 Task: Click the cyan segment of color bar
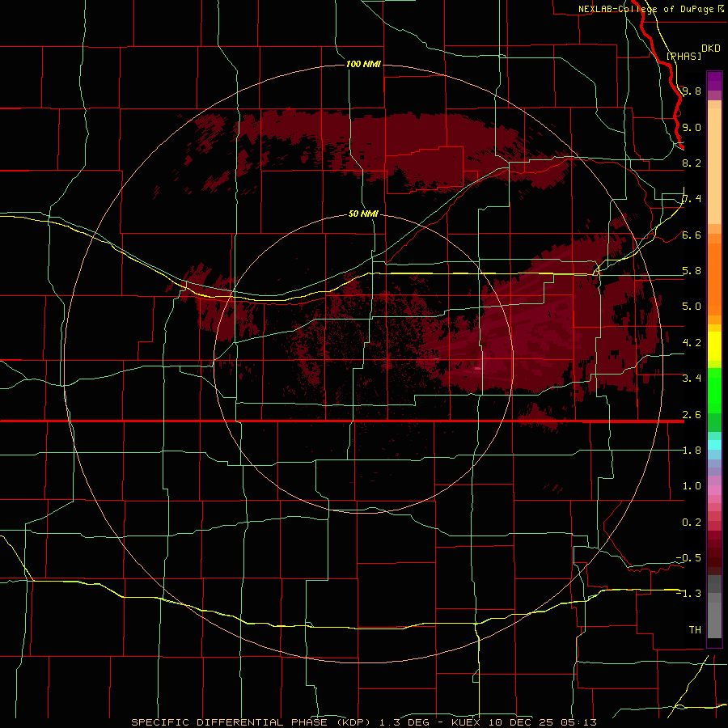(x=714, y=445)
